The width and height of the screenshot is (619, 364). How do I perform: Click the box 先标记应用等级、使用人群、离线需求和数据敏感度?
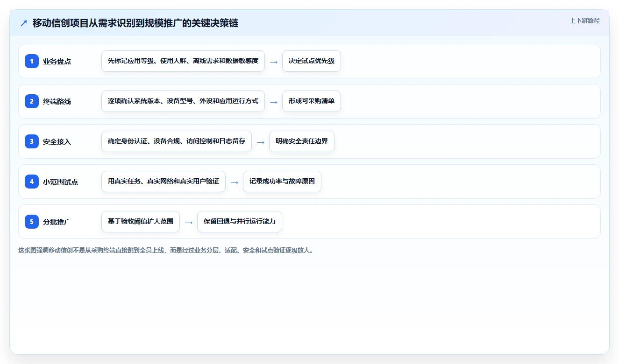[x=183, y=61]
